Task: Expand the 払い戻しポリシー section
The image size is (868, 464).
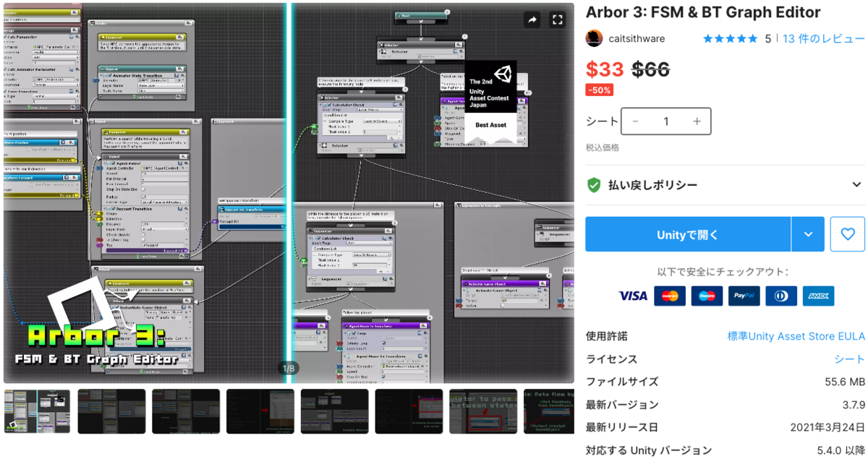Action: click(725, 185)
